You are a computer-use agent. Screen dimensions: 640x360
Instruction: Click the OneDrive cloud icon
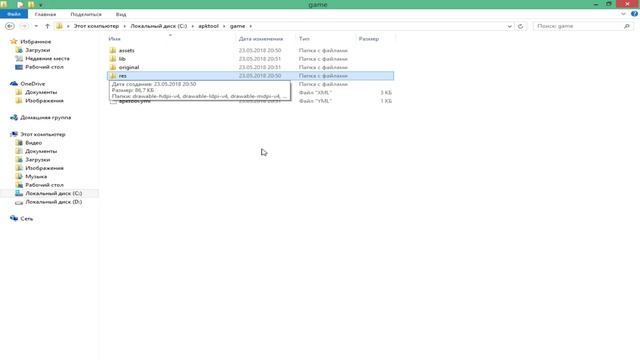[14, 84]
